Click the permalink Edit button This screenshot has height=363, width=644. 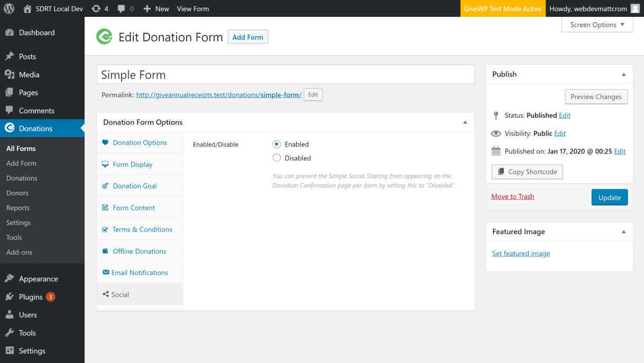click(313, 95)
